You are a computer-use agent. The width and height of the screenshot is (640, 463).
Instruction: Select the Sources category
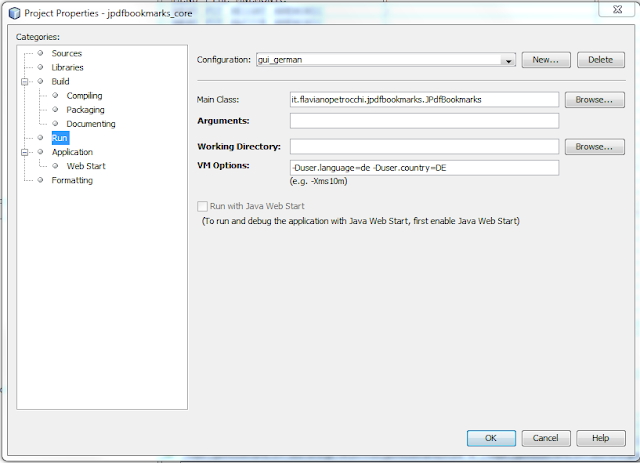click(67, 53)
